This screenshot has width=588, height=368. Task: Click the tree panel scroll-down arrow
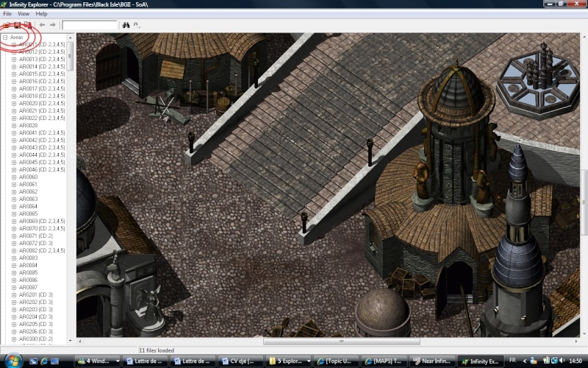tap(70, 341)
